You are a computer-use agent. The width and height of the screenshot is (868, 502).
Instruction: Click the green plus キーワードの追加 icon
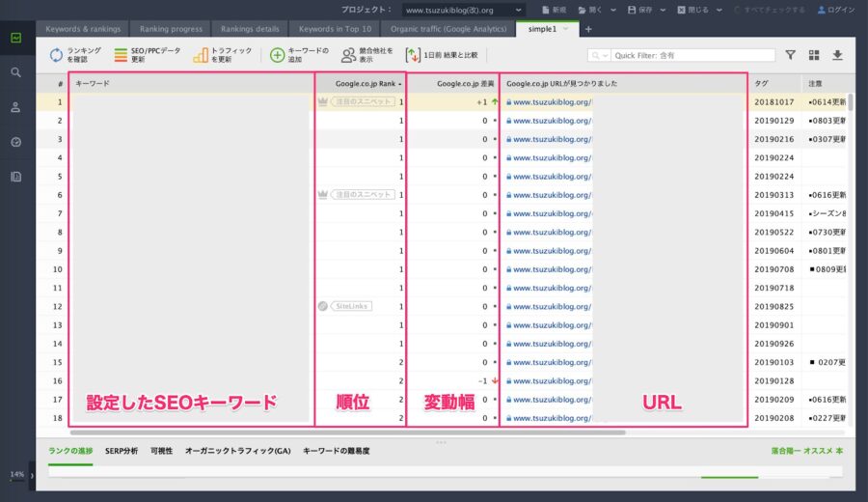pos(277,55)
